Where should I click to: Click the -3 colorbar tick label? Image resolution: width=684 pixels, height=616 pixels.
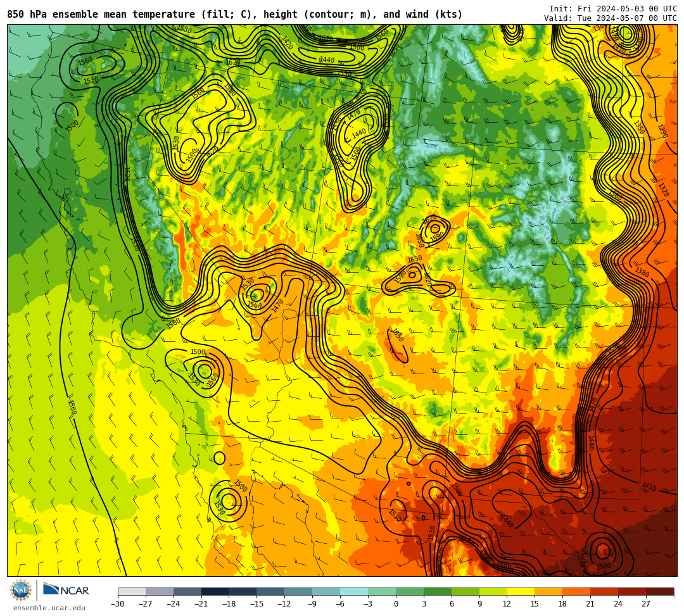coord(368,604)
